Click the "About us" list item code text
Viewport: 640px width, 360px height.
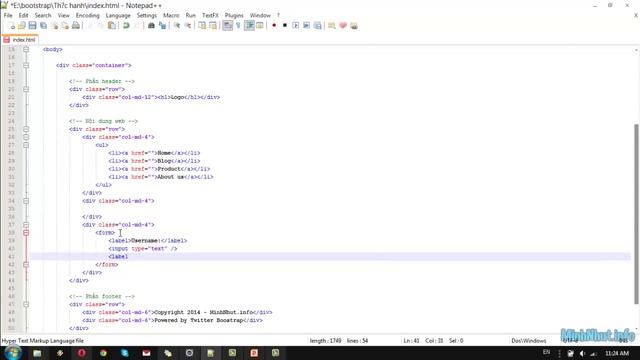point(171,177)
